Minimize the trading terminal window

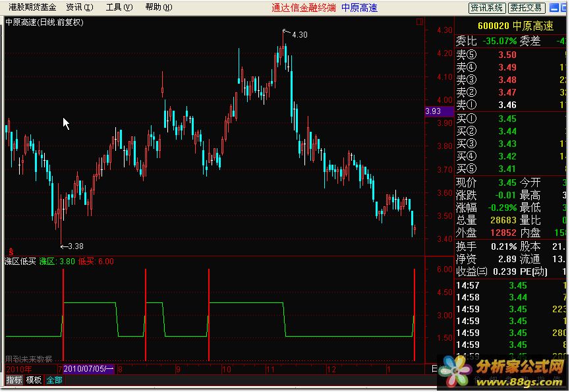click(554, 7)
